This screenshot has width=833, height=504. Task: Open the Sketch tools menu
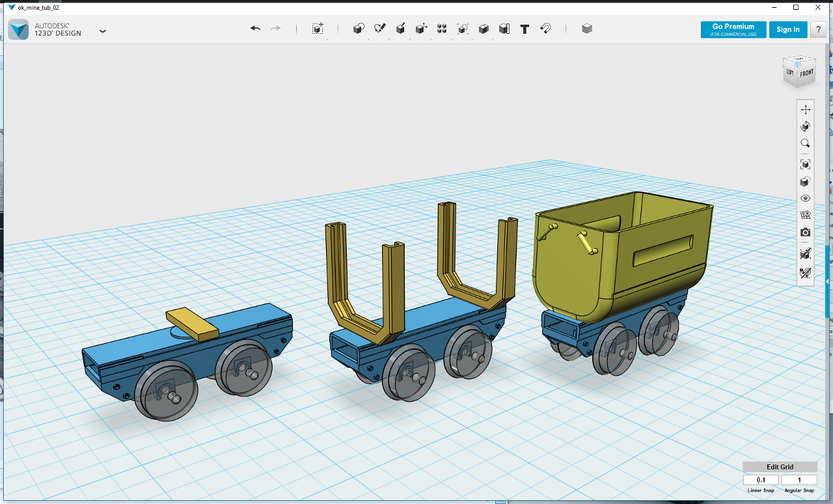pos(379,29)
